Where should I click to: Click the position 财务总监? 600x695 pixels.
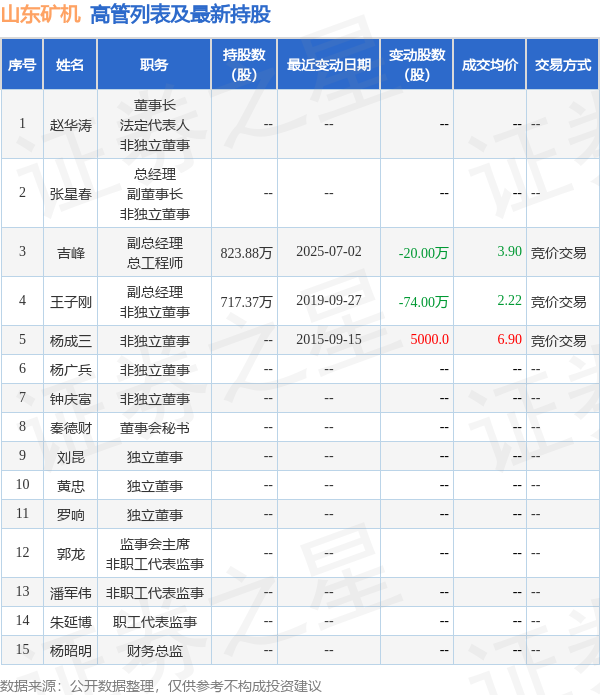155,651
